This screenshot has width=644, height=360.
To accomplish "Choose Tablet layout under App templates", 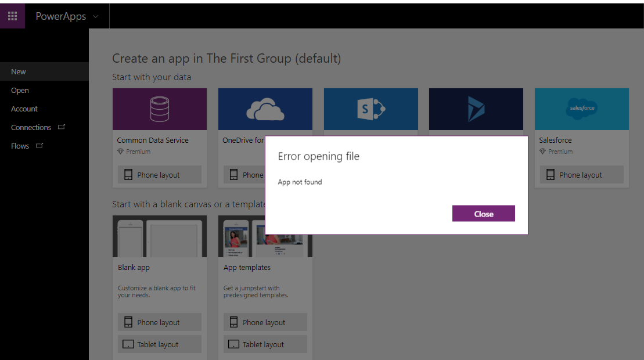I will click(265, 344).
